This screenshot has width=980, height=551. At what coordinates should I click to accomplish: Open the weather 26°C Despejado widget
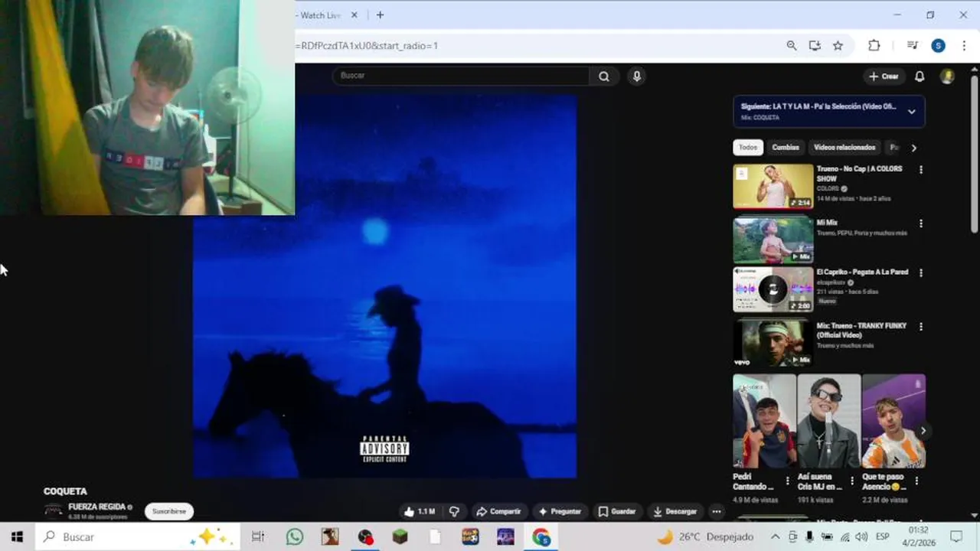[x=706, y=536]
